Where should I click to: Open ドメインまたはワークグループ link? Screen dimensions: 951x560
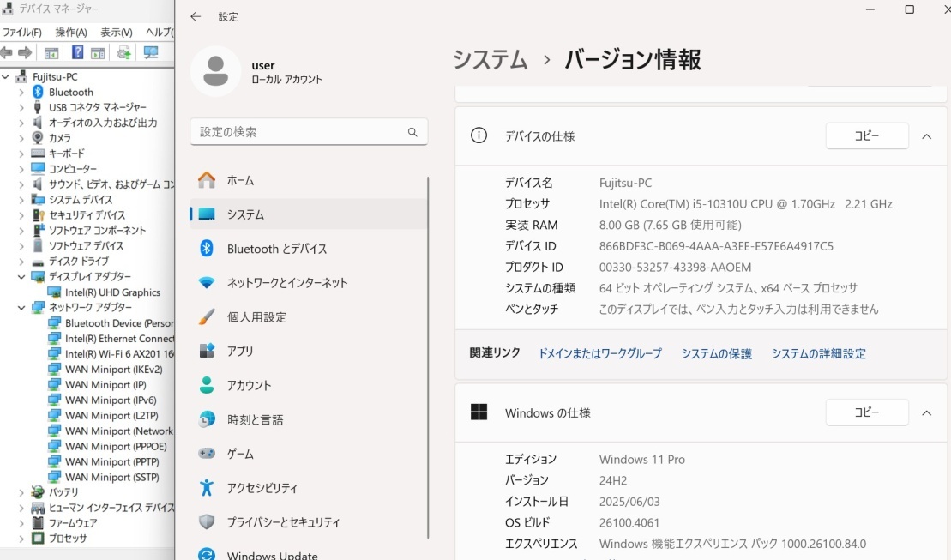599,353
